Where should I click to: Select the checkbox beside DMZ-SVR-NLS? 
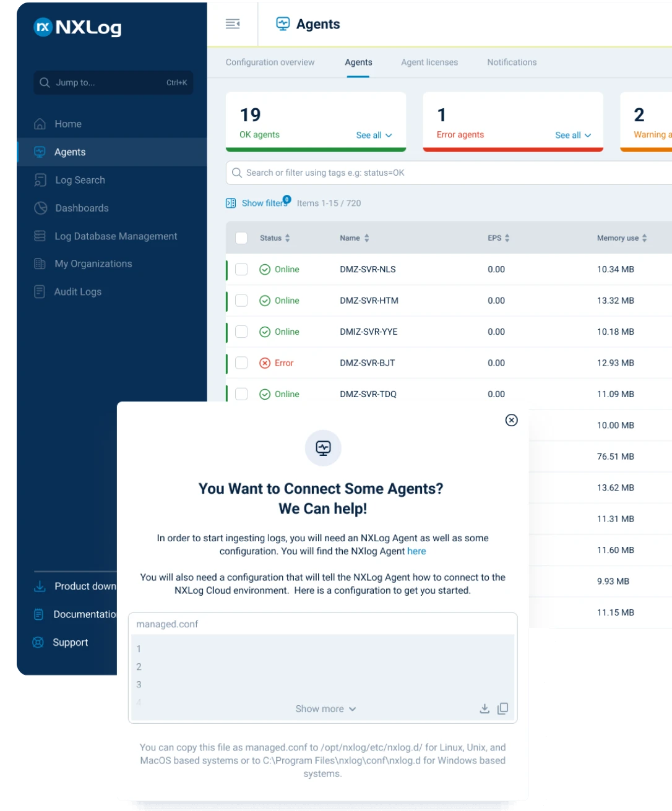point(241,270)
